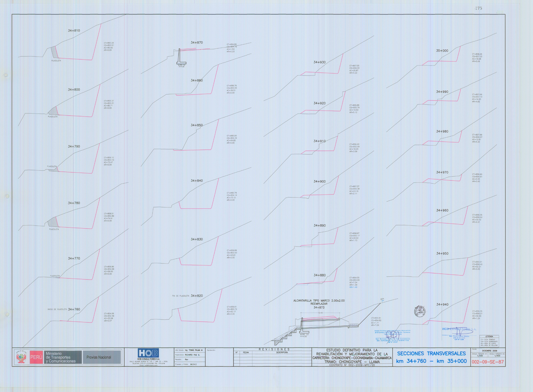Select culvert station label '34+873'
Image resolution: width=533 pixels, height=392 pixels.
coord(319,307)
